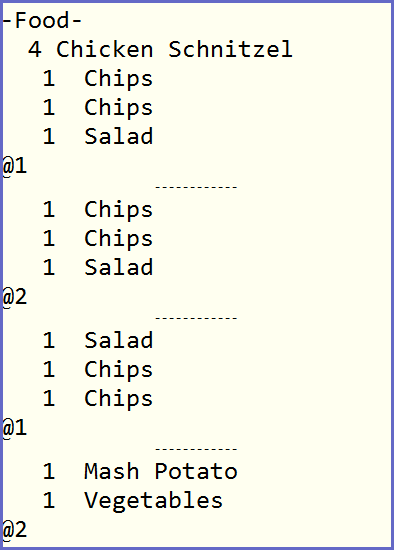The width and height of the screenshot is (394, 550).
Task: Click the Chips line above second @1
Action: 98,399
